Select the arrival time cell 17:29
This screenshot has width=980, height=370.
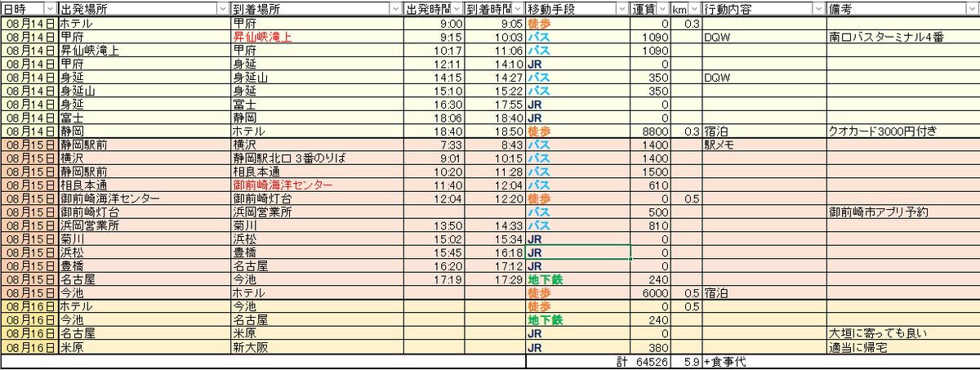pos(495,279)
